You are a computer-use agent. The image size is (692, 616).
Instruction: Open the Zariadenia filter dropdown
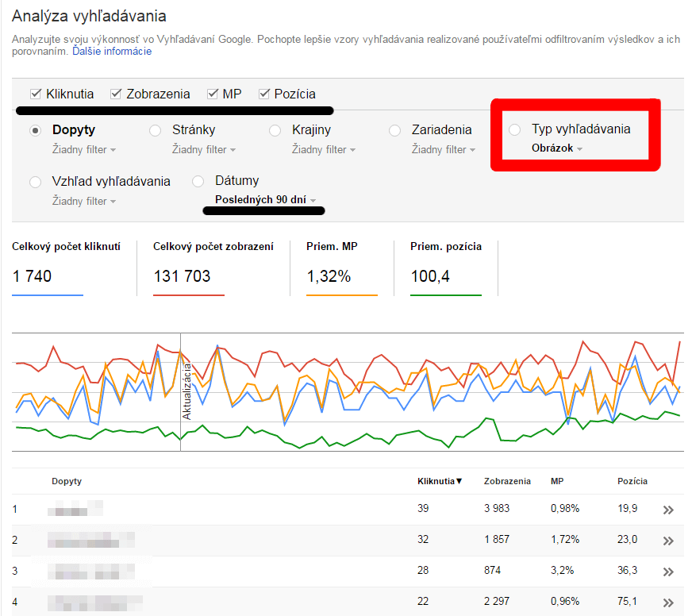444,150
